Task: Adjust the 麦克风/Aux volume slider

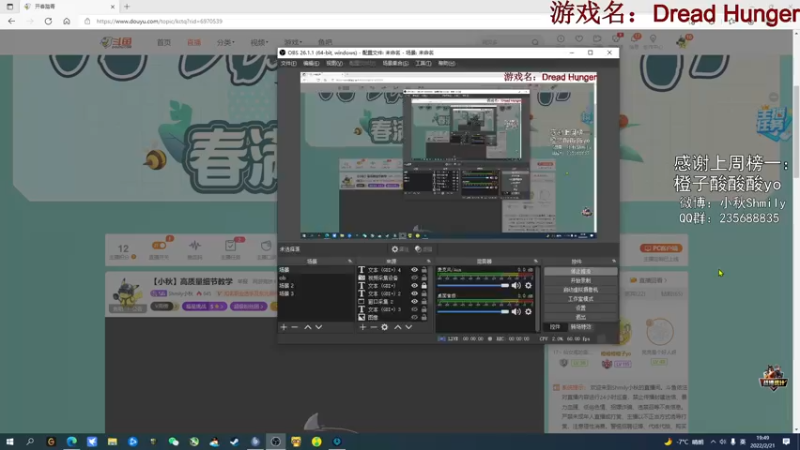Action: click(x=473, y=286)
